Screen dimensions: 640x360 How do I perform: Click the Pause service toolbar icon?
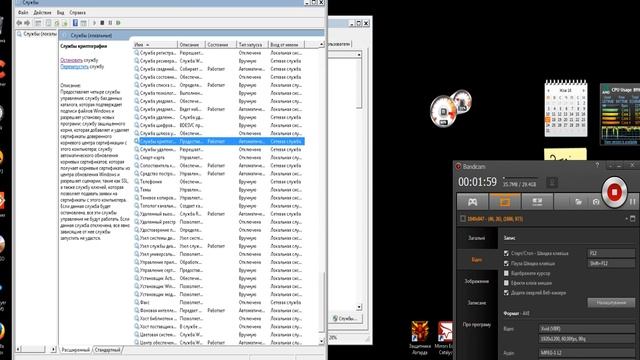tap(110, 23)
